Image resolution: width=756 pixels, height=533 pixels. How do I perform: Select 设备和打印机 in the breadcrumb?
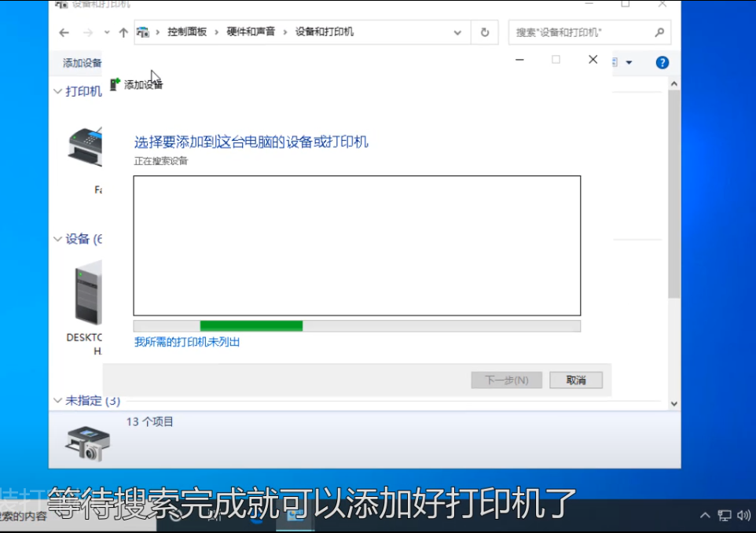coord(325,31)
